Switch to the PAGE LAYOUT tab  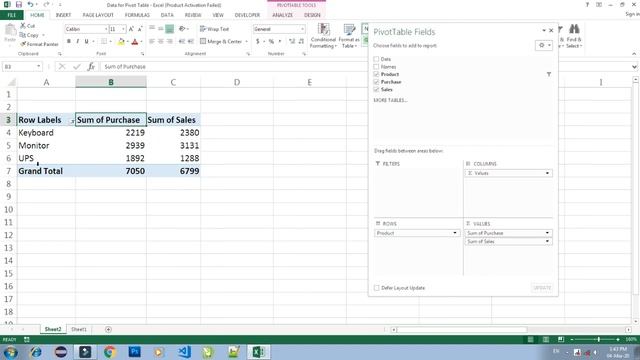98,15
